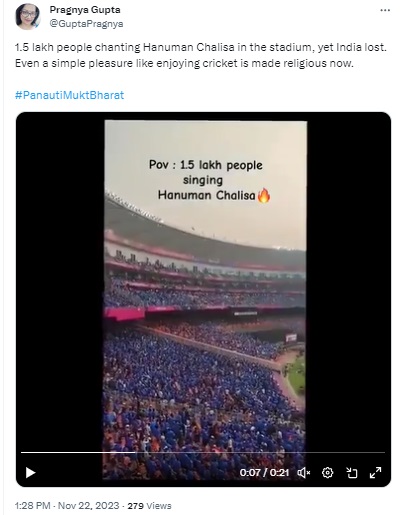Unmute the video sound
This screenshot has width=402, height=515.
pos(303,472)
